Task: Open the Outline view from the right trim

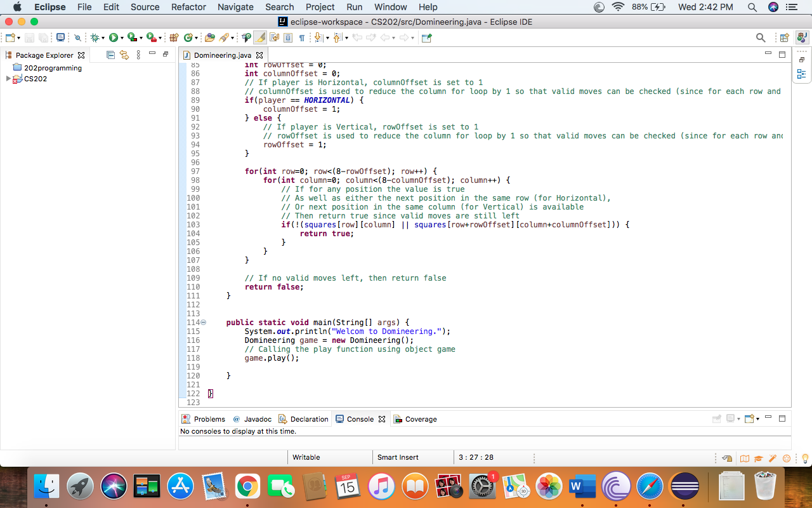Action: 802,74
